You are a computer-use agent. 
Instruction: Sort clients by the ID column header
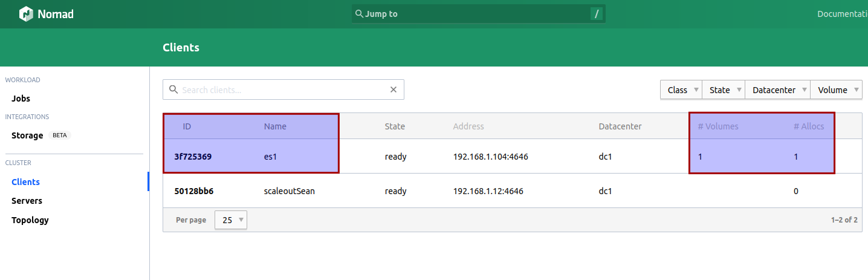187,126
